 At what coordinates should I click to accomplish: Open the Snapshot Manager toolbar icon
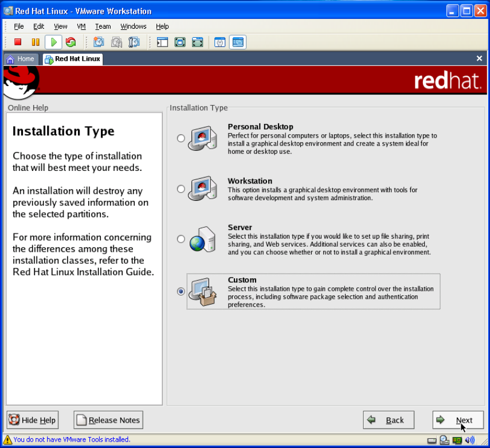pyautogui.click(x=134, y=42)
